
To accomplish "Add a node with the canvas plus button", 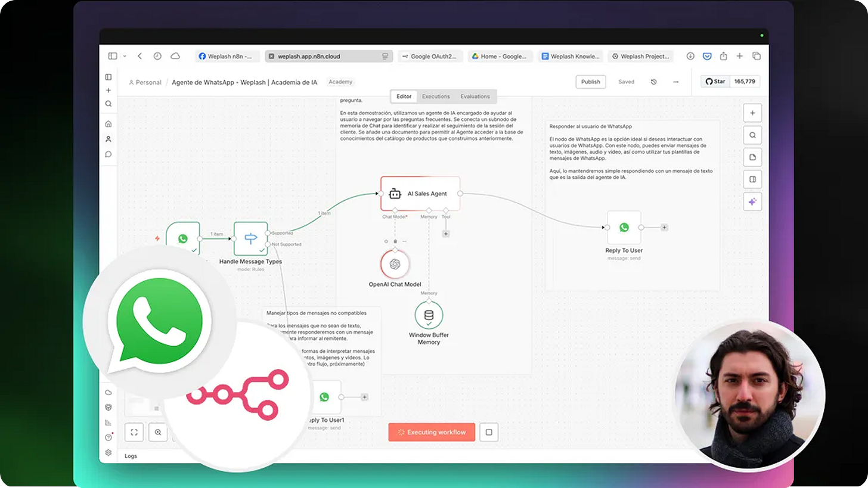I will [x=752, y=113].
